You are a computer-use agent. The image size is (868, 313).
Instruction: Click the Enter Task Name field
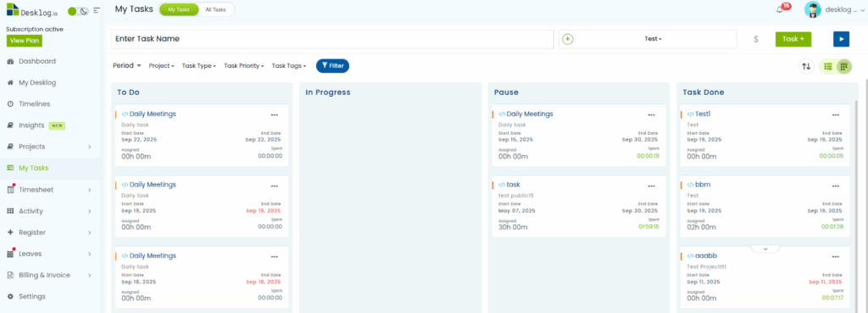(x=332, y=39)
